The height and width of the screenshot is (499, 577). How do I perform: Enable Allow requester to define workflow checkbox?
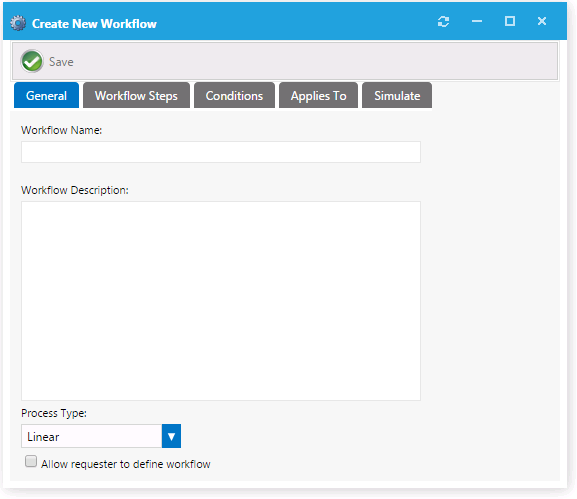coord(31,461)
